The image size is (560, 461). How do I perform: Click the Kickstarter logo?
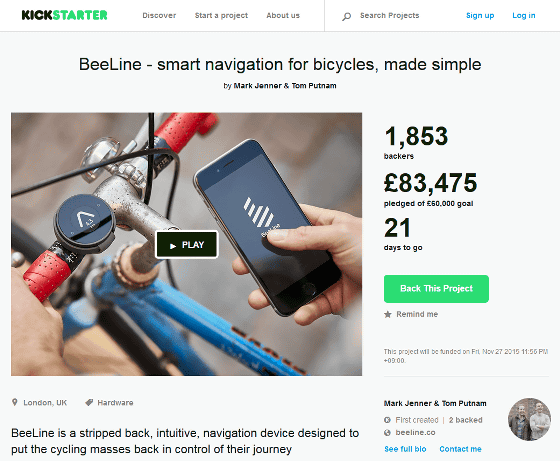(x=64, y=15)
